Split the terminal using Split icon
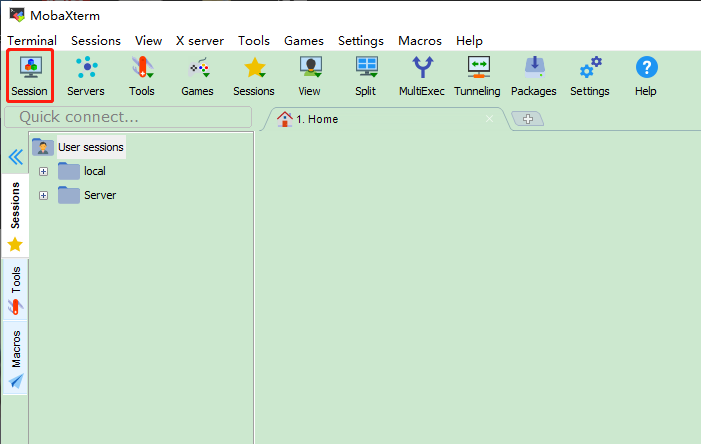 [x=366, y=75]
